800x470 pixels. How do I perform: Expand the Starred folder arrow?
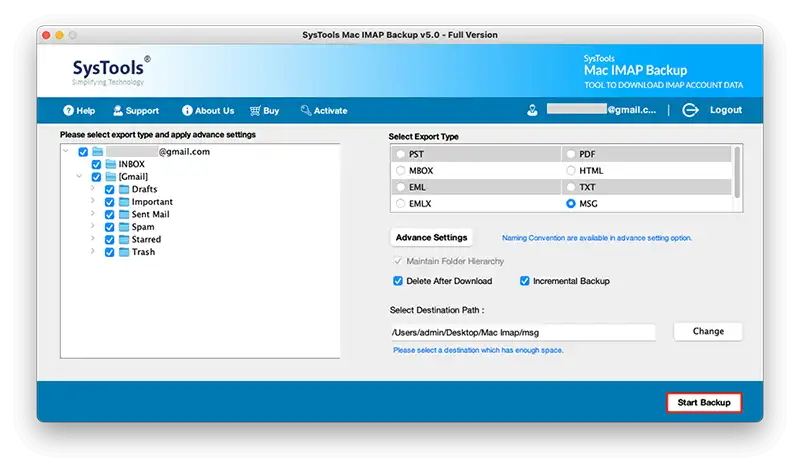pyautogui.click(x=92, y=238)
